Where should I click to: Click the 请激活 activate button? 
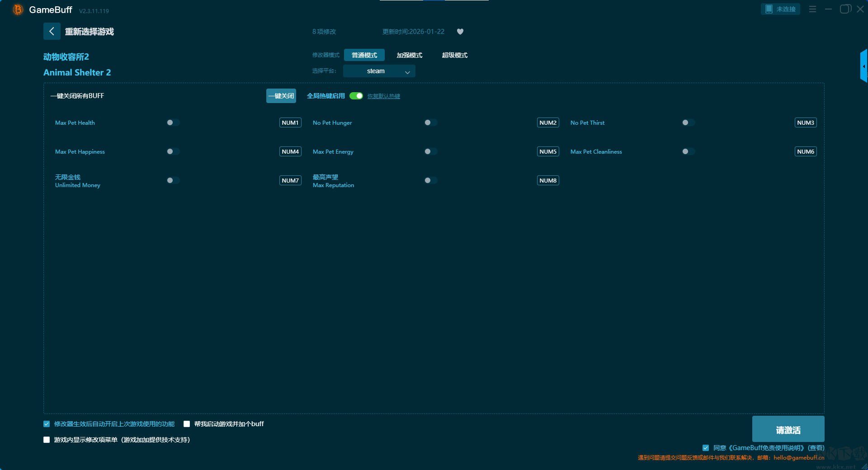[788, 429]
